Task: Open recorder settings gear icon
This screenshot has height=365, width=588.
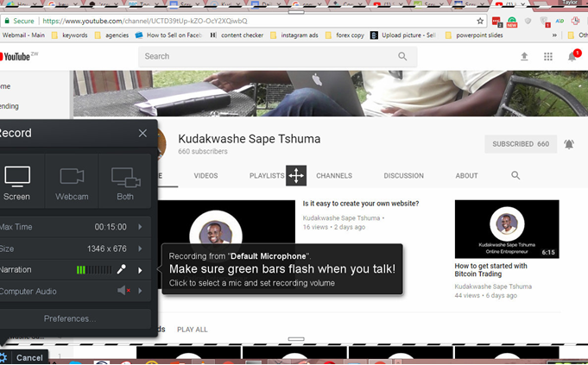Action: [x=3, y=357]
